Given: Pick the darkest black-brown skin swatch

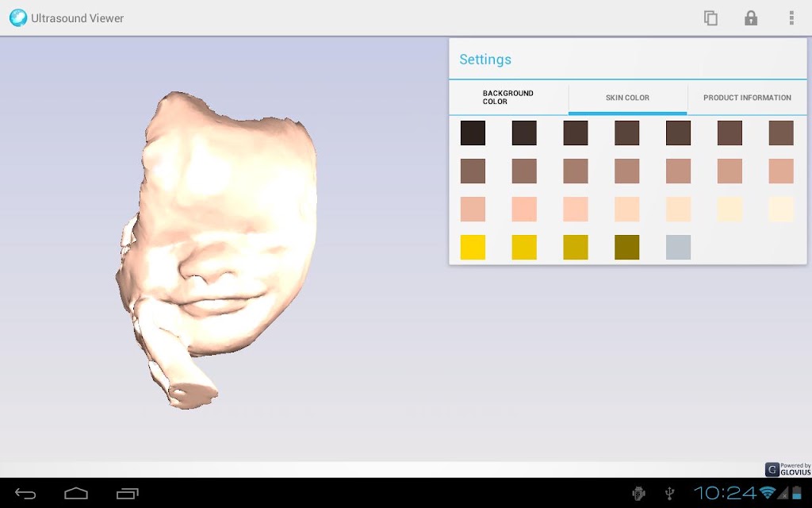Looking at the screenshot, I should click(x=473, y=133).
